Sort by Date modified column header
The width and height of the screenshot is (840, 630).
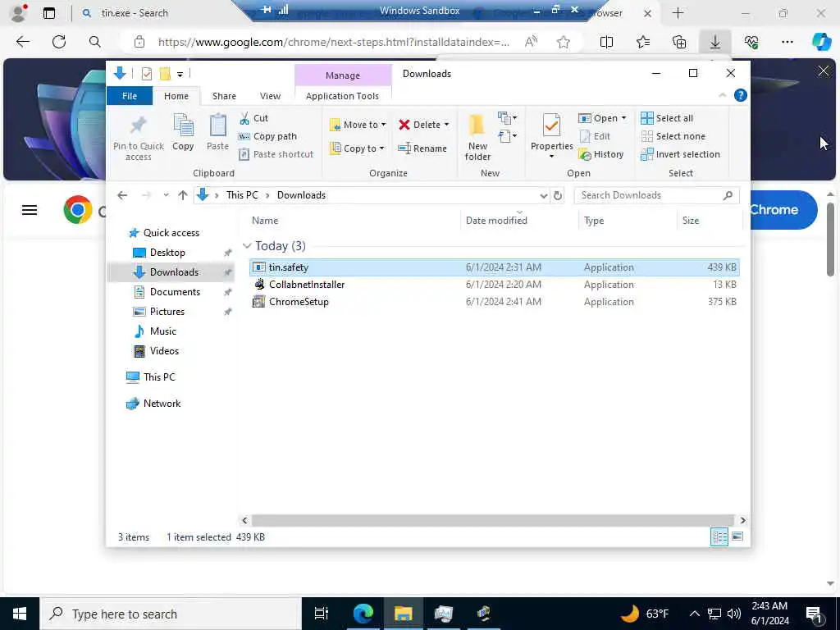click(496, 220)
